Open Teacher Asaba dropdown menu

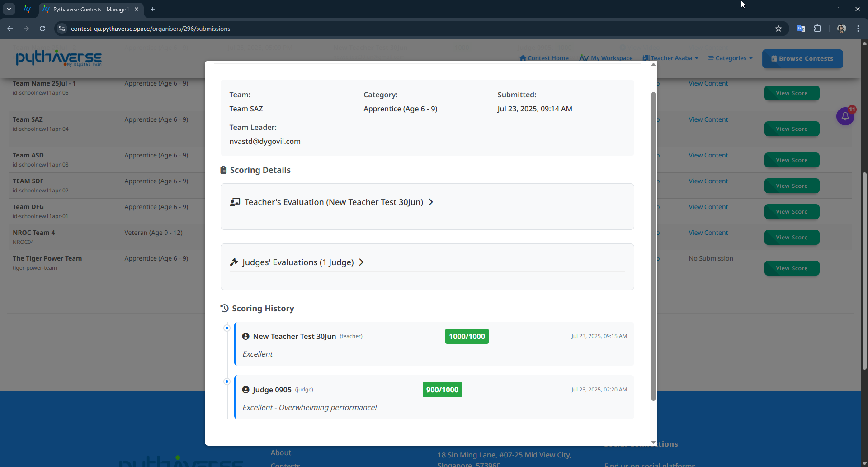[x=671, y=58]
